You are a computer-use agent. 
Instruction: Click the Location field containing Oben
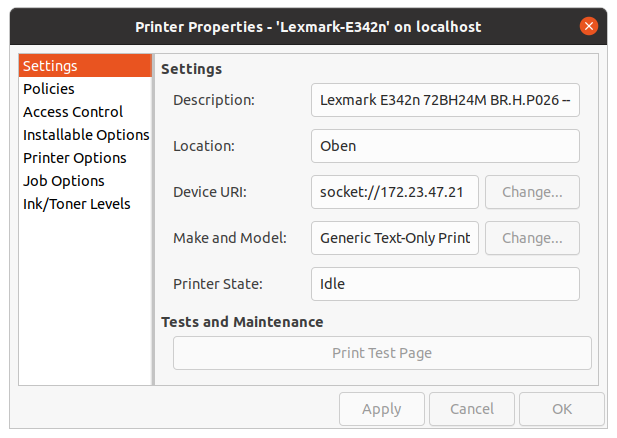point(445,146)
